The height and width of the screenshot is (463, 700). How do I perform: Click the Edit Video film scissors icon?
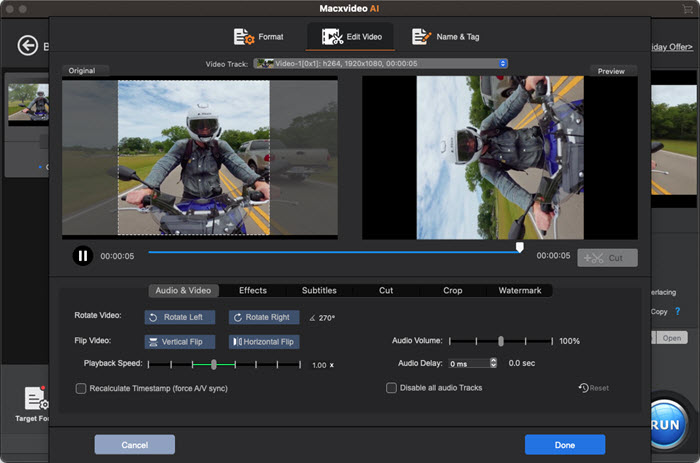(333, 37)
